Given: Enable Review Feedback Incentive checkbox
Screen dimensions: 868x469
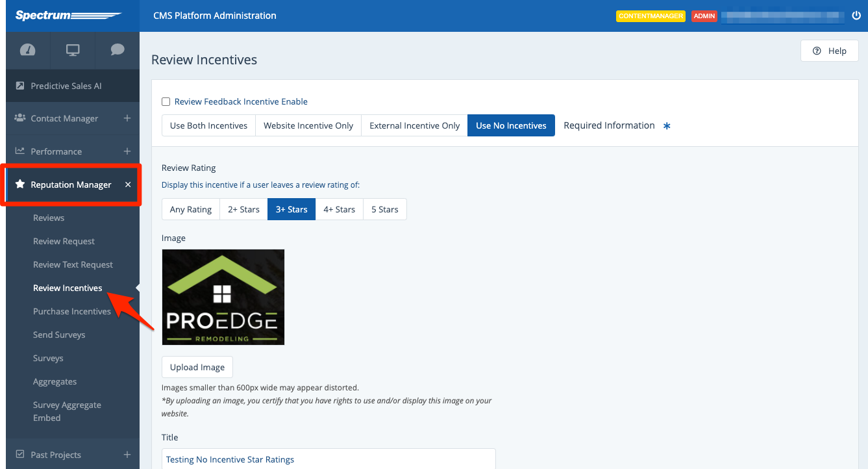Looking at the screenshot, I should [x=166, y=102].
